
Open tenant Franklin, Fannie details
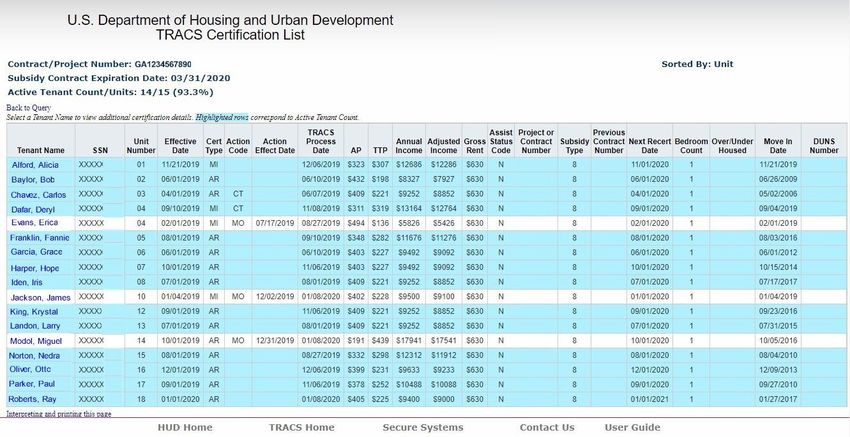point(40,237)
